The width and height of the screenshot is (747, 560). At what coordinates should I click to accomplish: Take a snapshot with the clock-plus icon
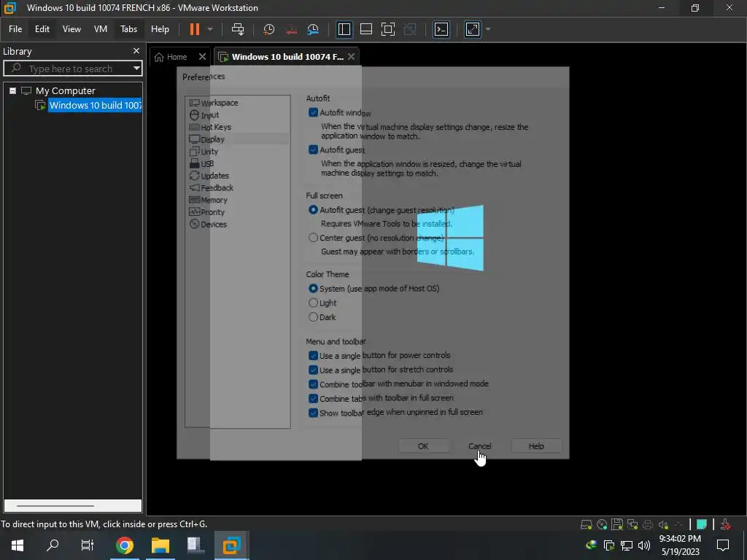coord(268,29)
